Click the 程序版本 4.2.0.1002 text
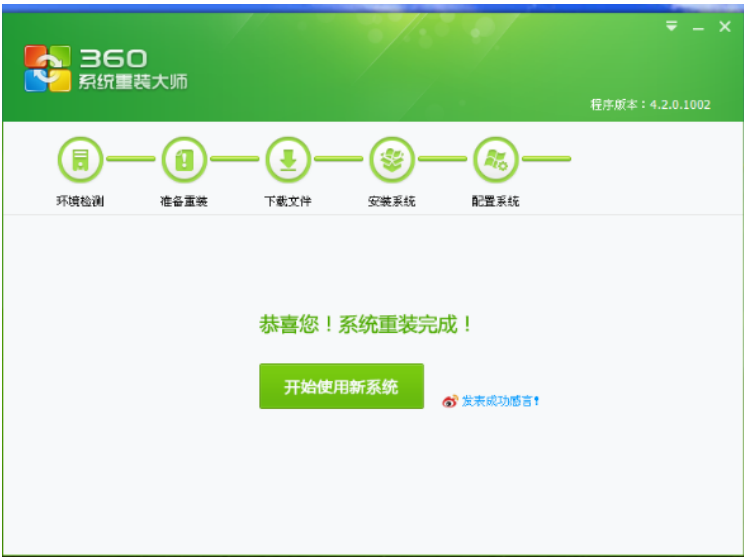Viewport: 744px width, 557px height. point(651,104)
